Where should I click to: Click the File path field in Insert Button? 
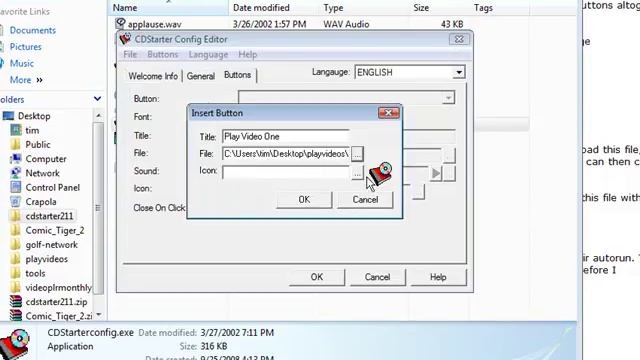(286, 154)
